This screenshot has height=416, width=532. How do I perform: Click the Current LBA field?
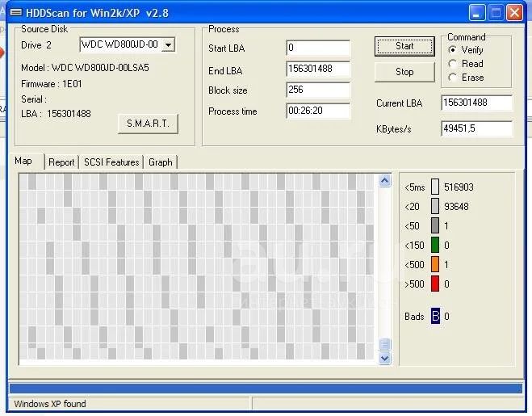tap(476, 103)
